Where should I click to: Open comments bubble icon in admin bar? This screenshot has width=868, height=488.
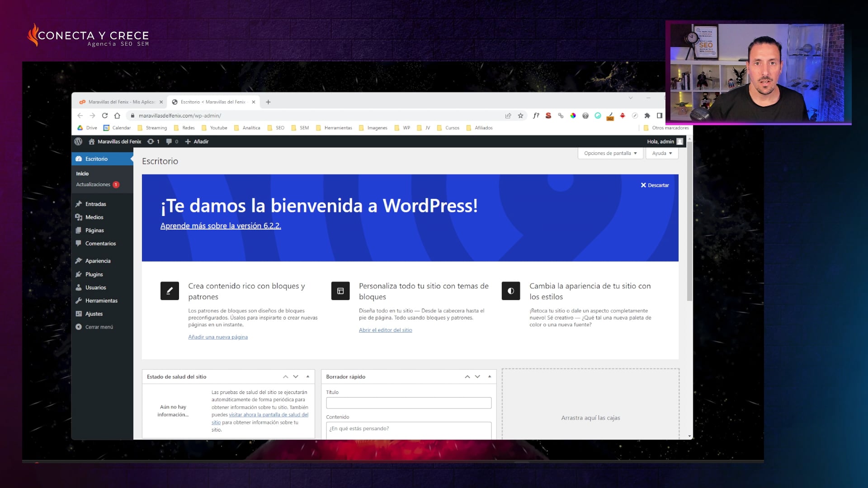pos(172,141)
